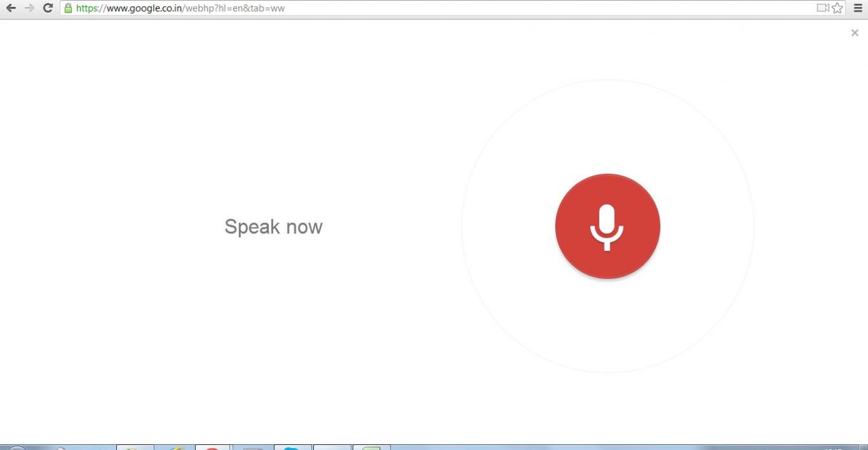Bookmark this page with the star
This screenshot has width=868, height=450.
[838, 8]
